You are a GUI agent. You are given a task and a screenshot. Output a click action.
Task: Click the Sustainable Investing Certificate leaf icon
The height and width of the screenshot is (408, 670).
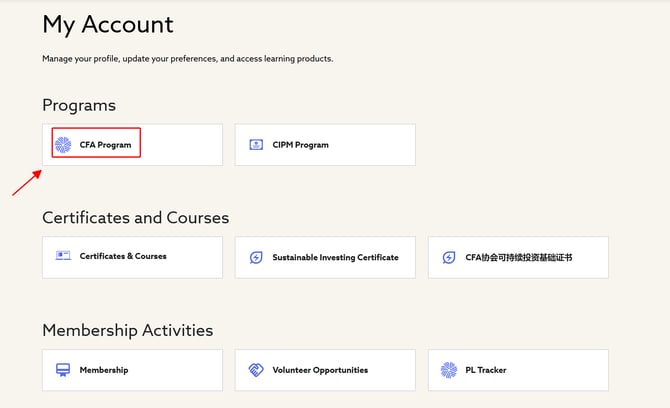coord(255,257)
